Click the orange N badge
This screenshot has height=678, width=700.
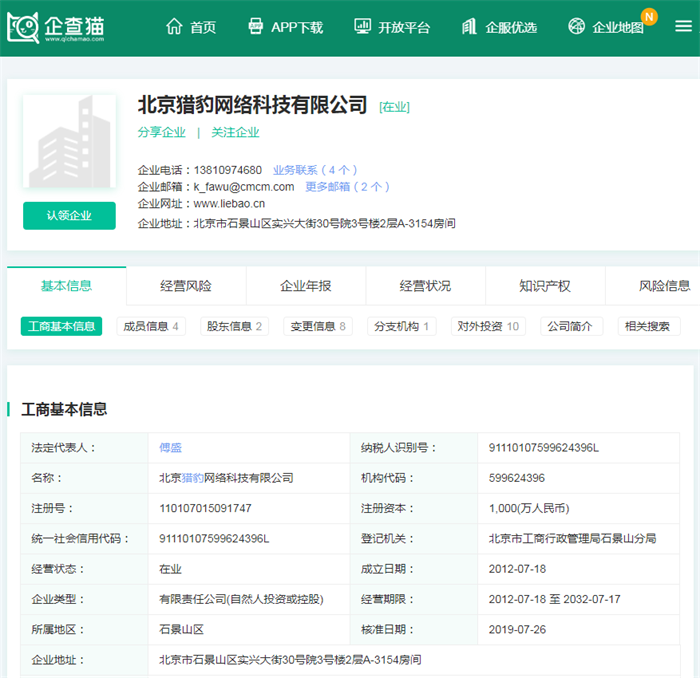pos(649,17)
